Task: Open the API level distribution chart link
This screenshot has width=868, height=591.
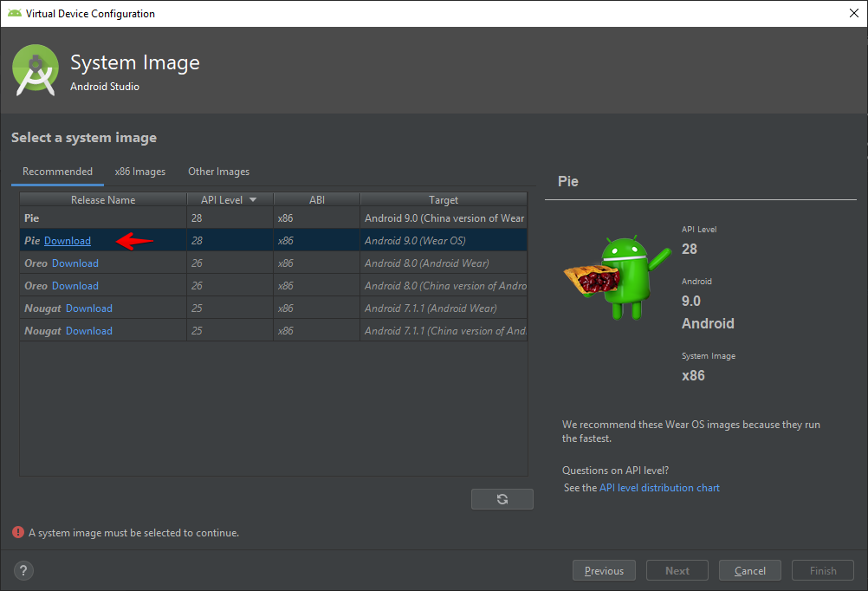Action: click(x=659, y=488)
